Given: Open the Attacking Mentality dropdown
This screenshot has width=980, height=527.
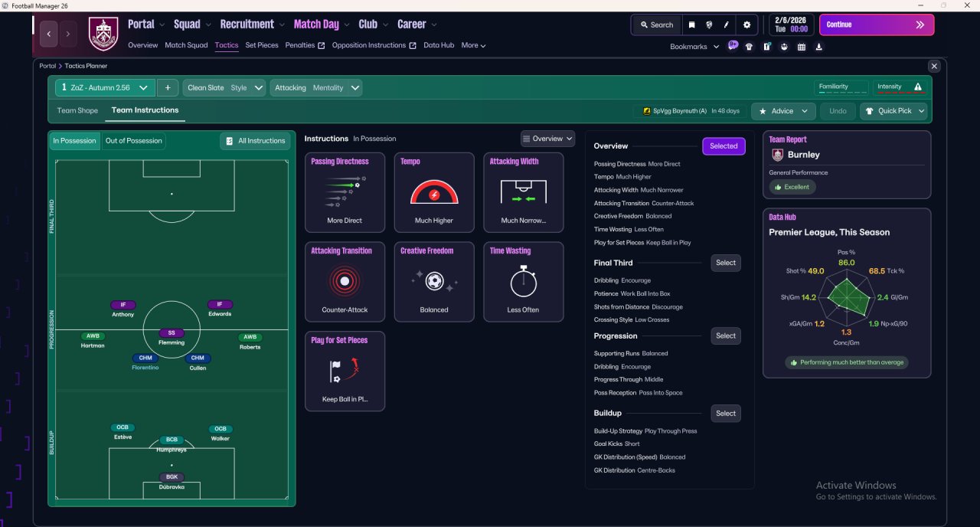Looking at the screenshot, I should (316, 87).
